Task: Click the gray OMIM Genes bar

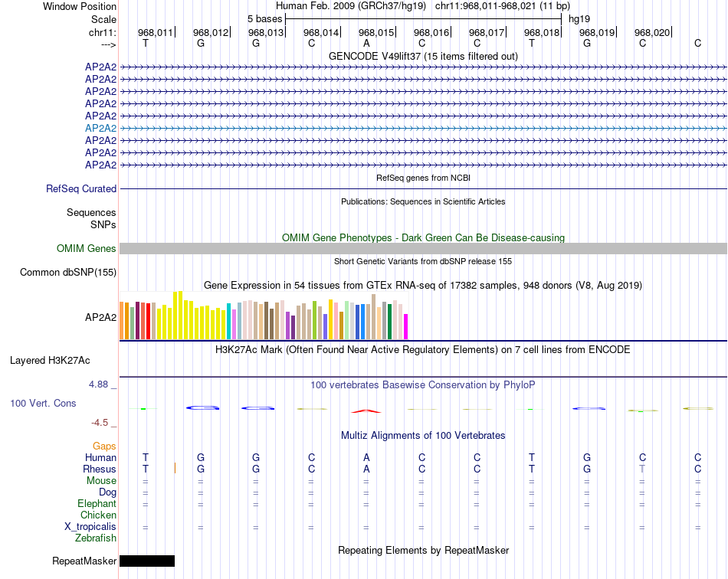Action: (x=423, y=249)
